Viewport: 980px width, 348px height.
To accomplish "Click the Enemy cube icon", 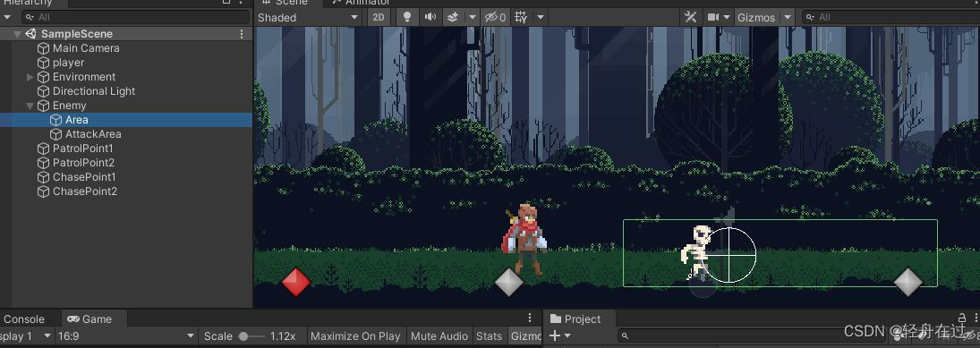I will (x=43, y=106).
